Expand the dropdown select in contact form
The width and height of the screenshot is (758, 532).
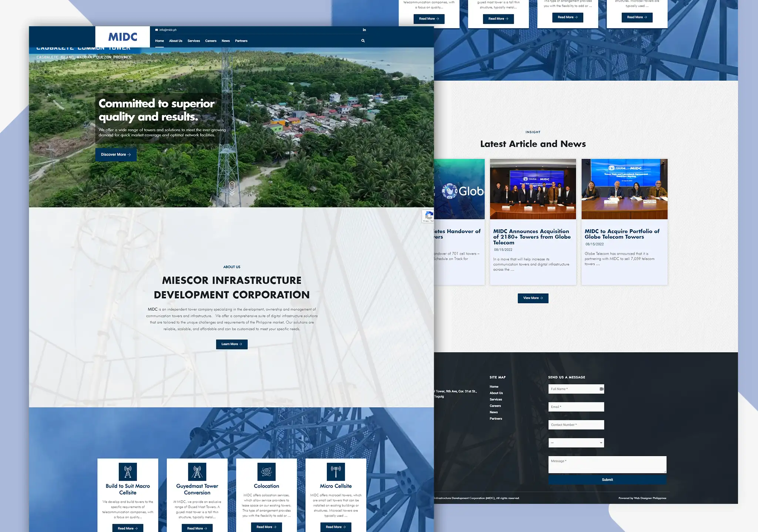576,442
